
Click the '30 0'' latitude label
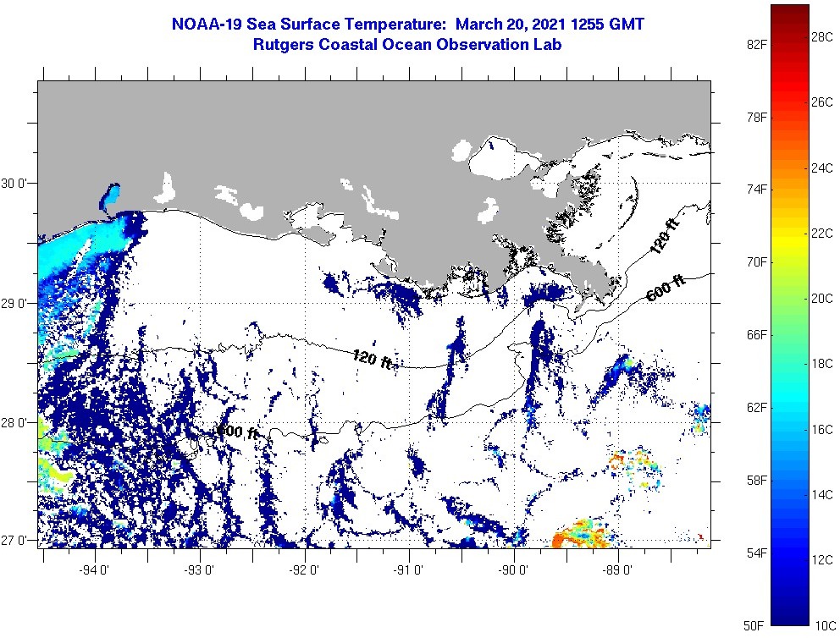click(x=13, y=184)
